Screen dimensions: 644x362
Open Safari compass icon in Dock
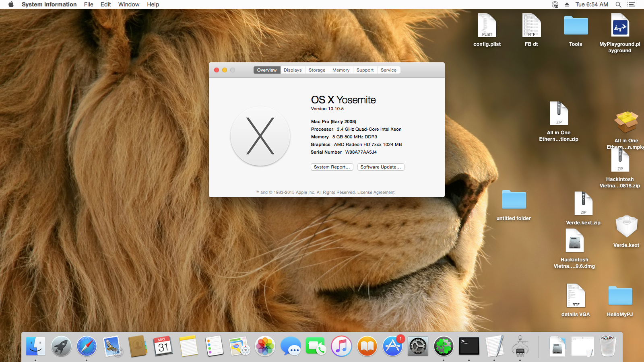coord(87,346)
